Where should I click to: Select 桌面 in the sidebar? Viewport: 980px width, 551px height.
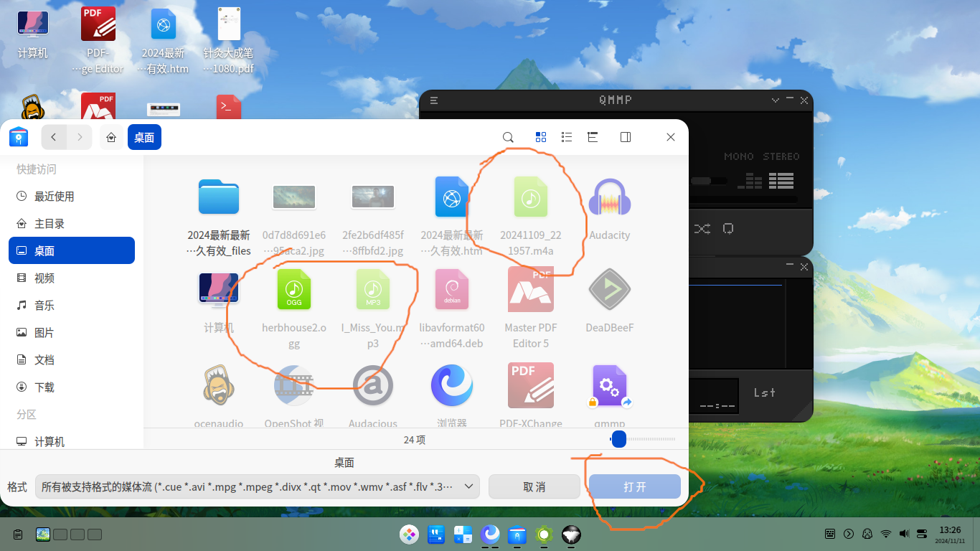[x=72, y=250]
